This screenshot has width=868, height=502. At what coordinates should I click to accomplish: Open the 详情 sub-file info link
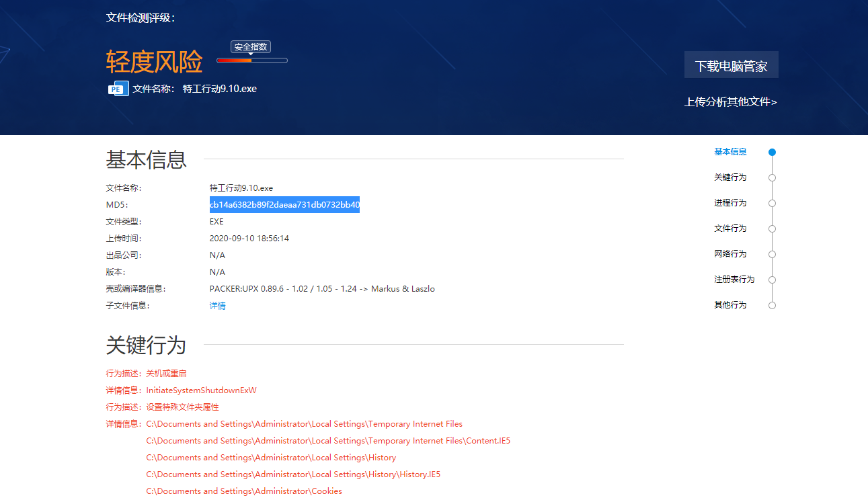[218, 306]
